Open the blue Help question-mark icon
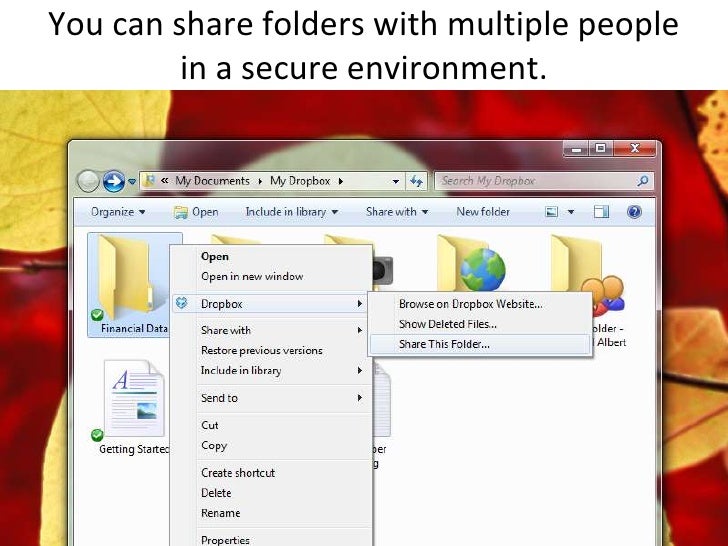 (x=634, y=212)
